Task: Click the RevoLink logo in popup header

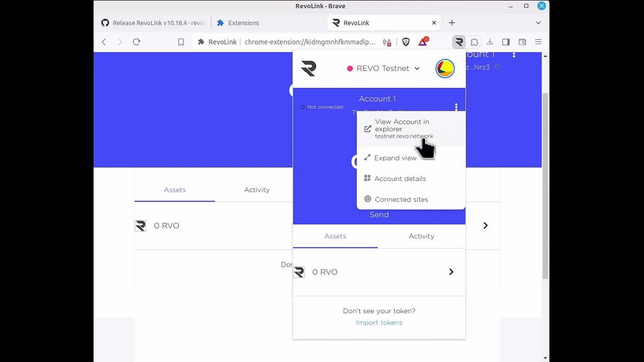Action: click(x=308, y=68)
